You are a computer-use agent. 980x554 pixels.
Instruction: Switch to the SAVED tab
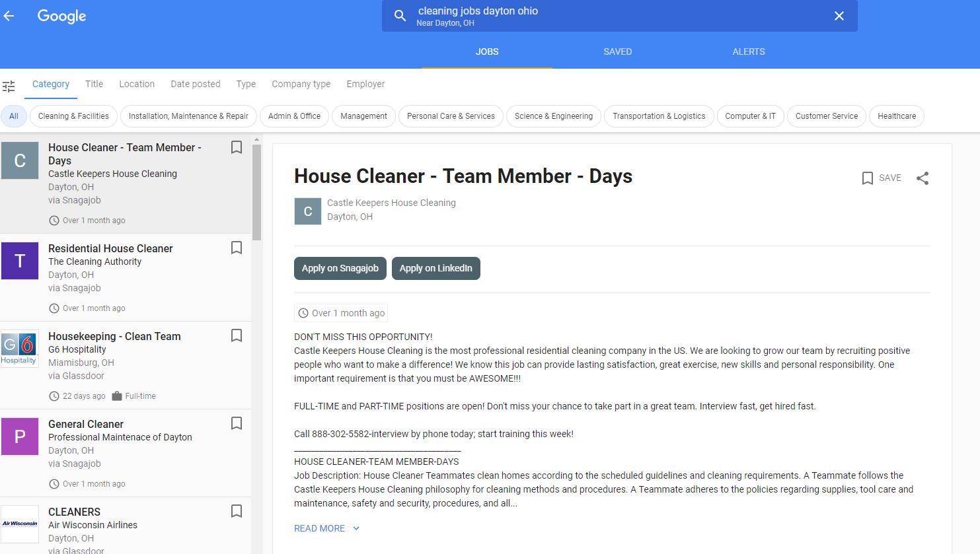click(x=618, y=52)
